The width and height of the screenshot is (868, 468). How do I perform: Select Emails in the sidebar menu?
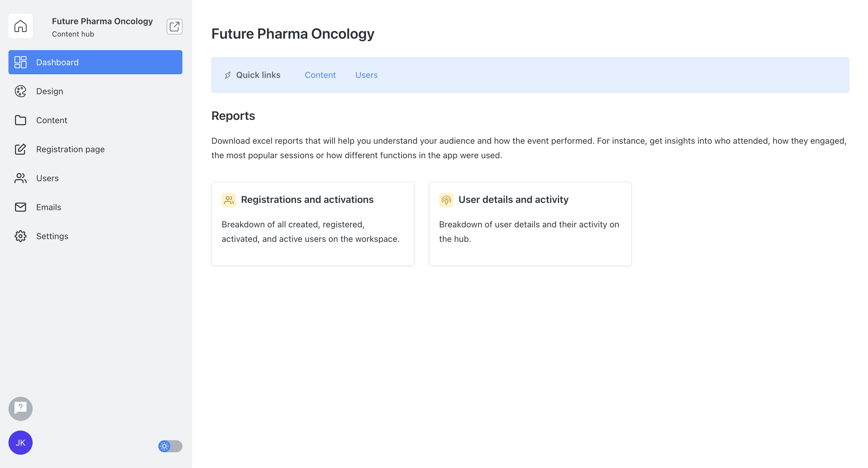[95, 207]
